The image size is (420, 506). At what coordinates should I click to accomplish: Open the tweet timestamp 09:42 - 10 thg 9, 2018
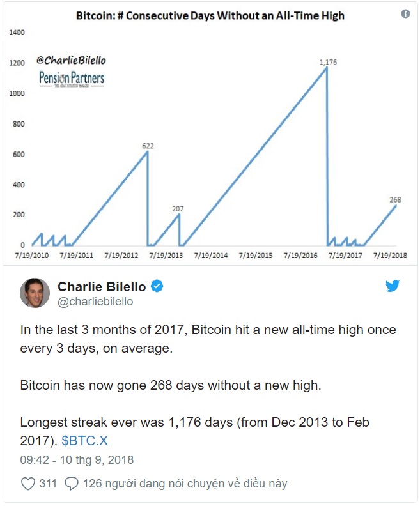coord(77,460)
